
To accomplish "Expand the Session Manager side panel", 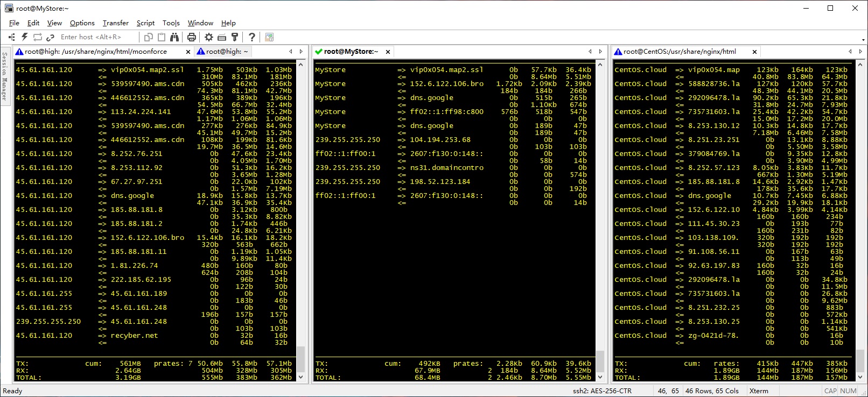I will tap(5, 75).
